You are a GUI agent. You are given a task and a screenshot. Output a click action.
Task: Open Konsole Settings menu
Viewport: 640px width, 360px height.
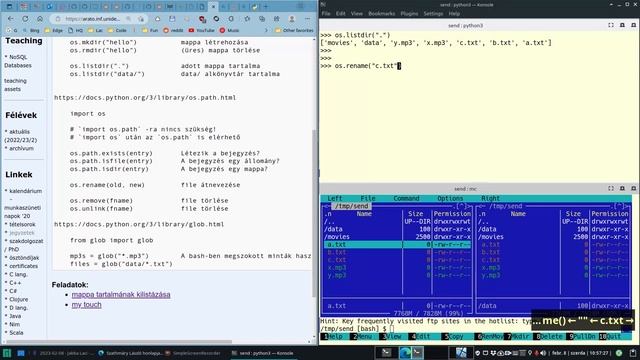pos(433,13)
